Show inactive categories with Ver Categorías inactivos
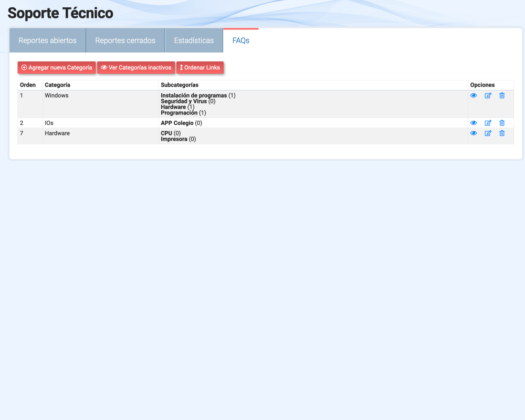Screen dimensions: 525x420 coord(136,68)
